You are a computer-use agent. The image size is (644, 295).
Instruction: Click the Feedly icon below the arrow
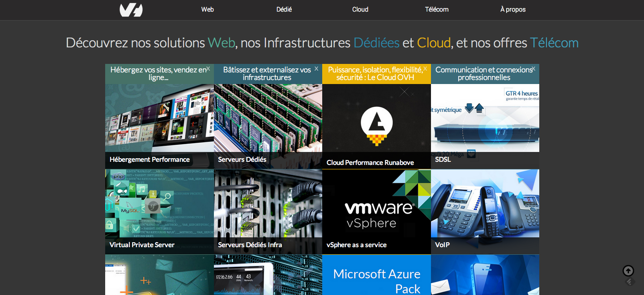coord(630,282)
